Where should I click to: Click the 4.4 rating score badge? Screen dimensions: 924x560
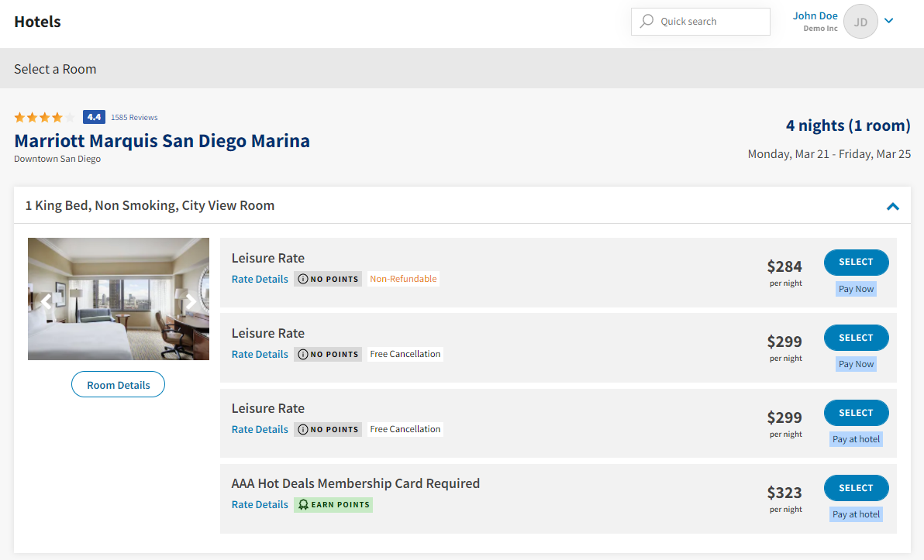tap(94, 117)
